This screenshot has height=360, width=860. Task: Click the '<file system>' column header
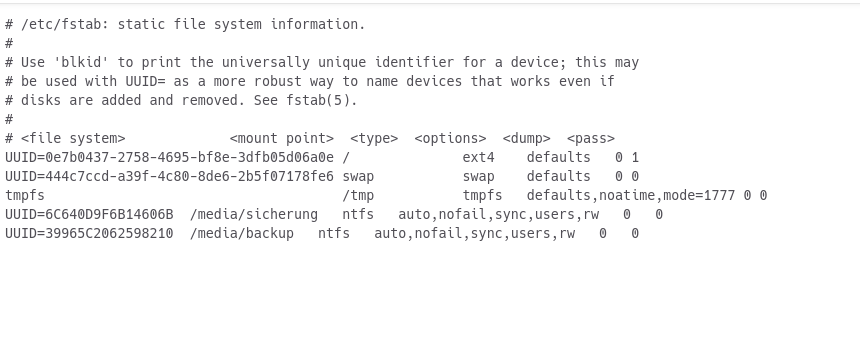(73, 138)
